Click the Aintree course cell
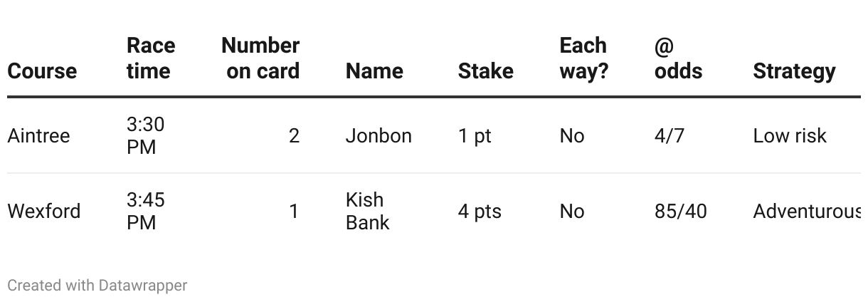 (x=38, y=136)
